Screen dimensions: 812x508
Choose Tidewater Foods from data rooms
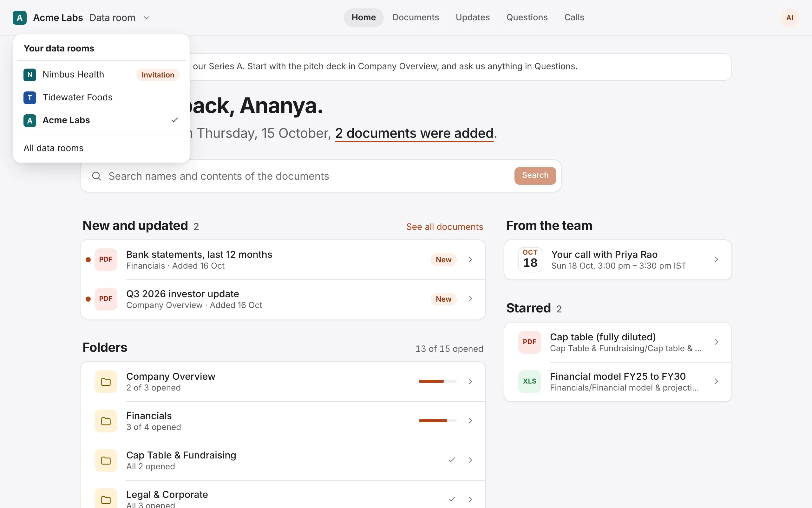(101, 97)
